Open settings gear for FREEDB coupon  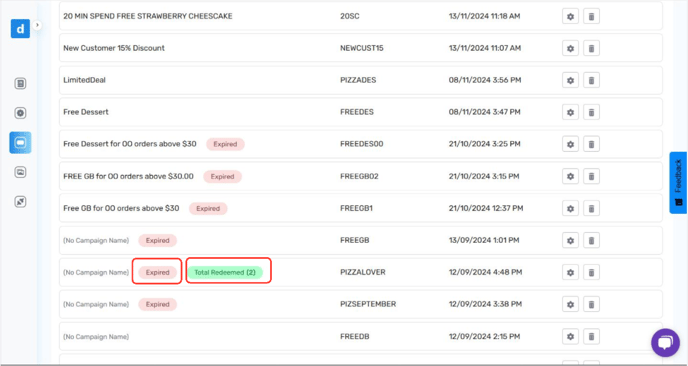point(570,337)
